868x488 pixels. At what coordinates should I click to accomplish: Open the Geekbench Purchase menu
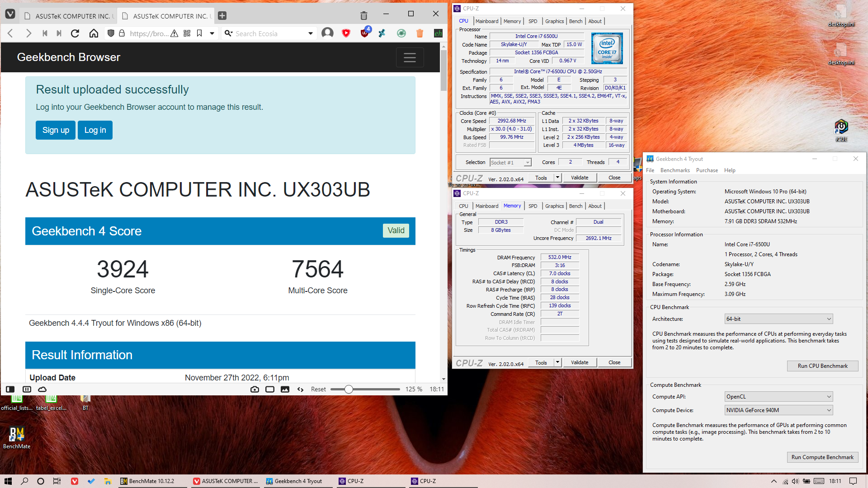707,170
